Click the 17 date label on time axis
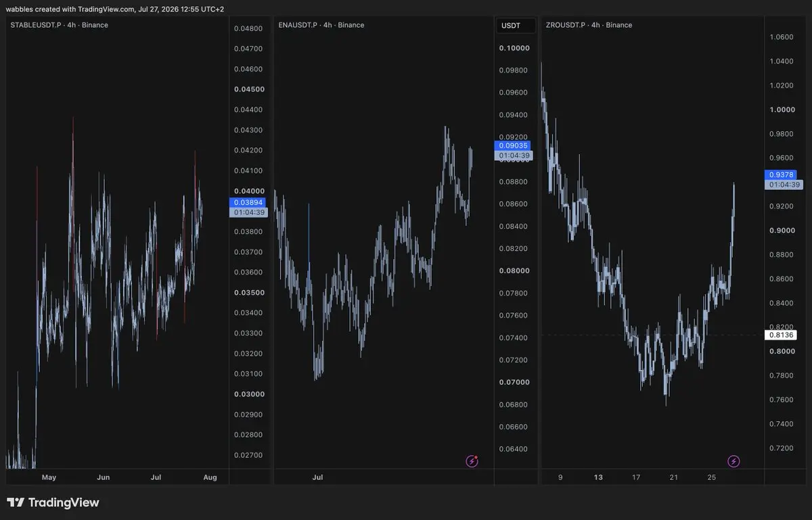Screen dimensions: 812x520 636,477
